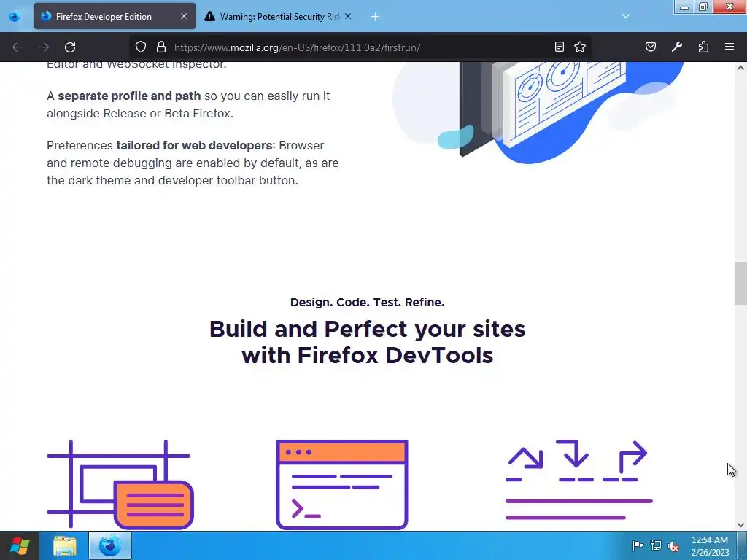Save page to Pocket
747x560 pixels.
(650, 47)
